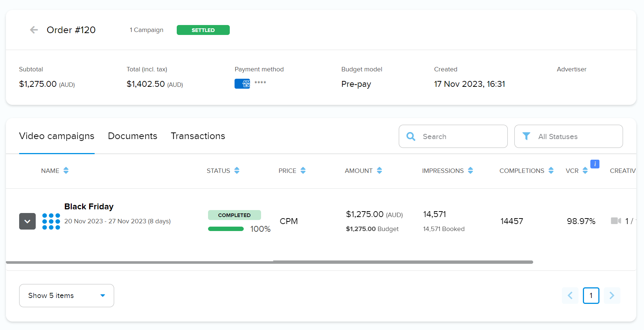Image resolution: width=644 pixels, height=330 pixels.
Task: Expand the Black Friday campaign row
Action: point(27,221)
